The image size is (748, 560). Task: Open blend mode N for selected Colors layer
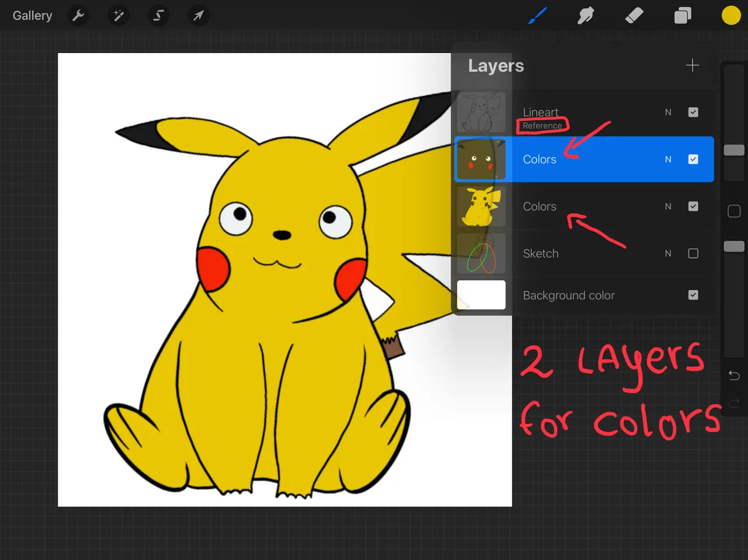tap(668, 159)
